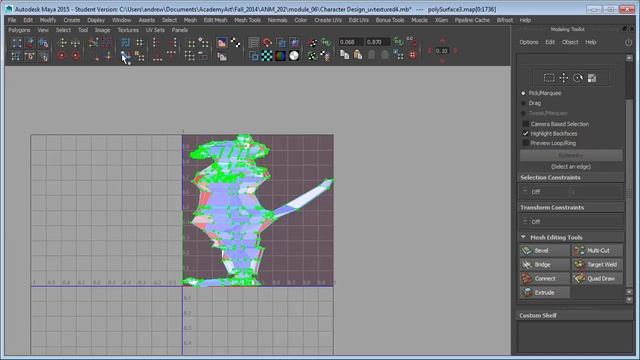
Task: Enable Camera Based Selection checkbox
Action: point(526,124)
